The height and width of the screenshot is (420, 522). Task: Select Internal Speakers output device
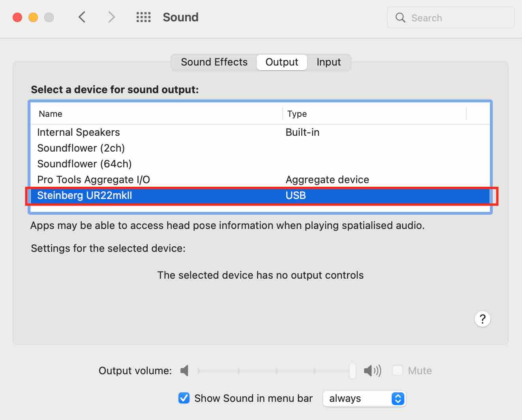[260, 132]
